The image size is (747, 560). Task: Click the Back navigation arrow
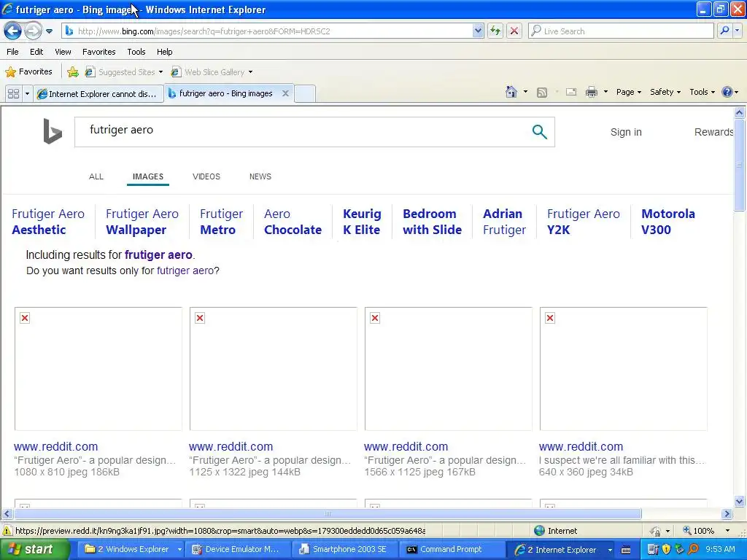click(13, 31)
